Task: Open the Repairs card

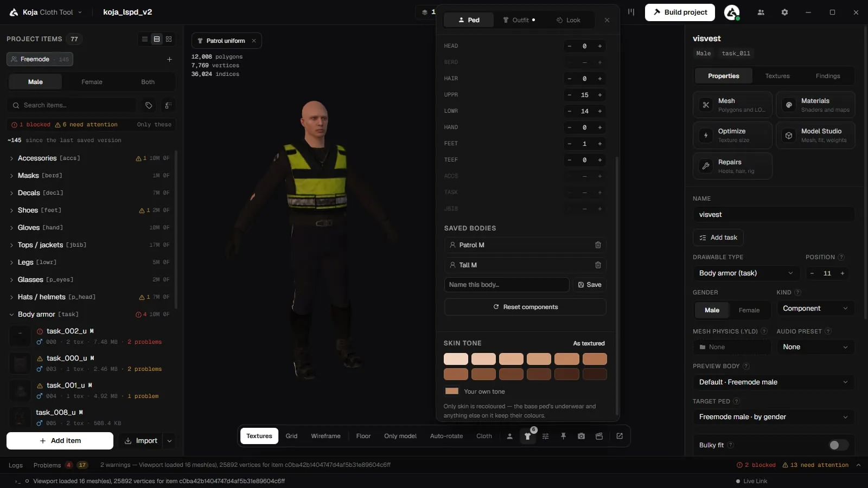Action: point(732,166)
